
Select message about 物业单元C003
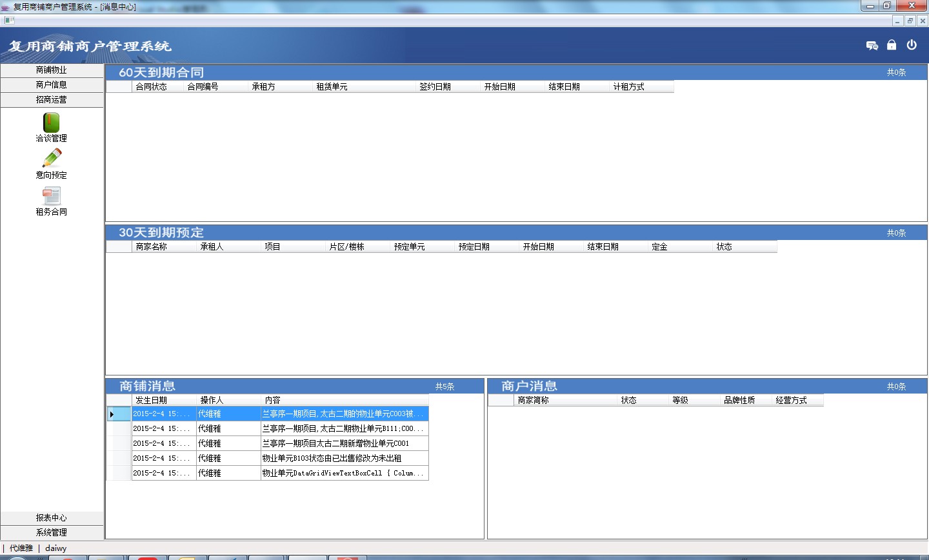point(345,414)
